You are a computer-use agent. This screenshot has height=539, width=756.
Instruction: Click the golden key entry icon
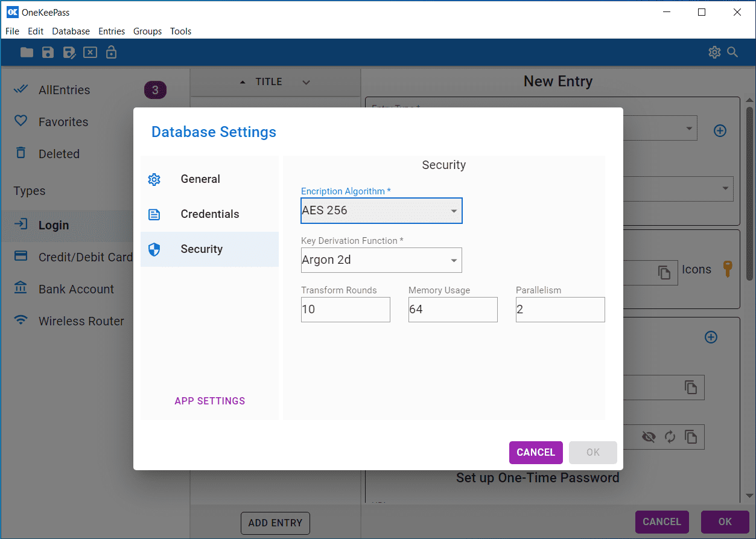[727, 270]
